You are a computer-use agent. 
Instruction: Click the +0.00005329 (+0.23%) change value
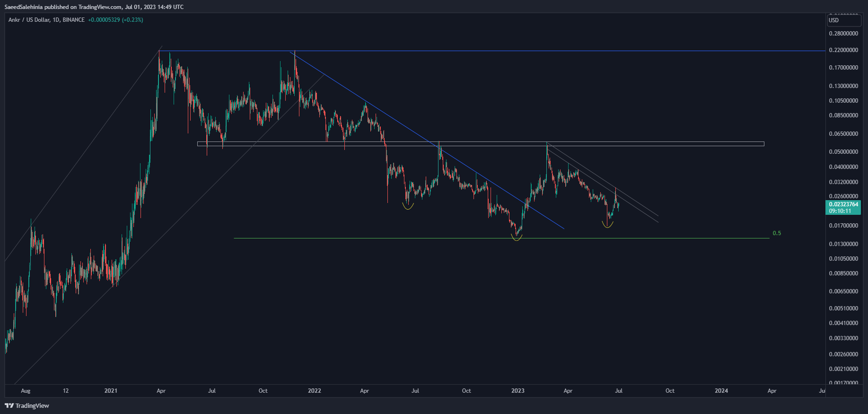coord(115,20)
